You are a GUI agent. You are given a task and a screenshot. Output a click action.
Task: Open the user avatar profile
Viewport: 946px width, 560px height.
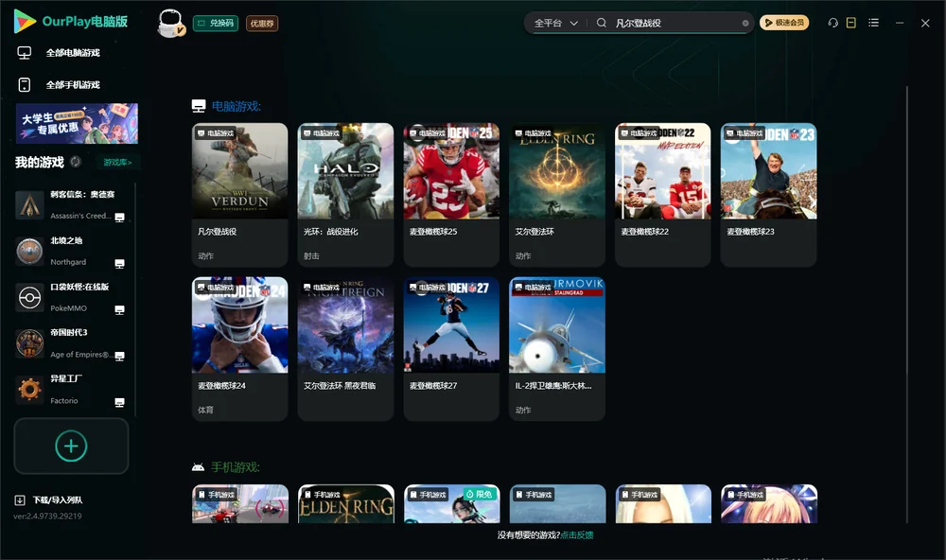pos(170,24)
